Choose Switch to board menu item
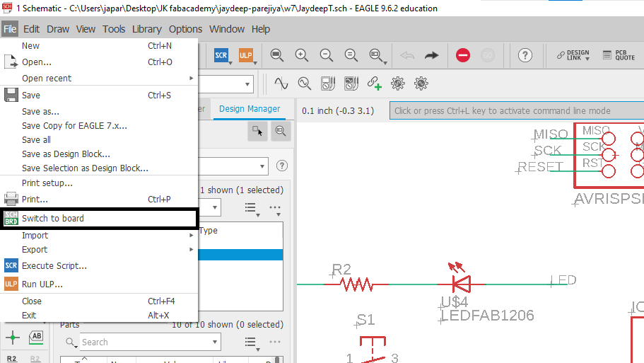The height and width of the screenshot is (363, 644). click(99, 218)
